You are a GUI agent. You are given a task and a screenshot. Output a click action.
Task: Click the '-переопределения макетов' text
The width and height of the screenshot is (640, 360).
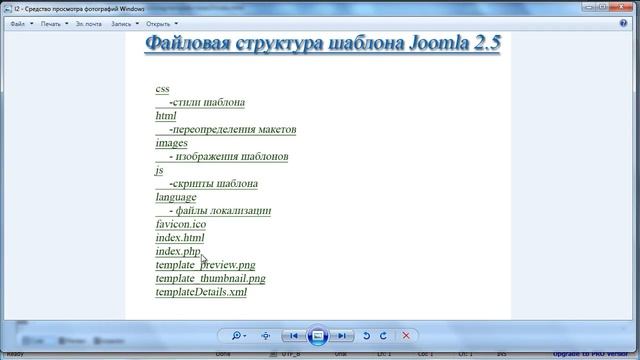pos(233,129)
